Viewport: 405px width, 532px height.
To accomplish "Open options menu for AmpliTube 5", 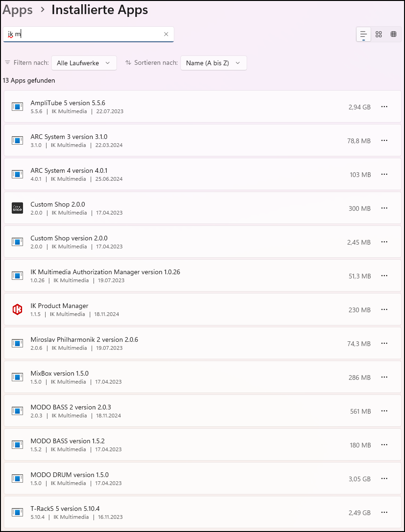I will click(x=384, y=107).
